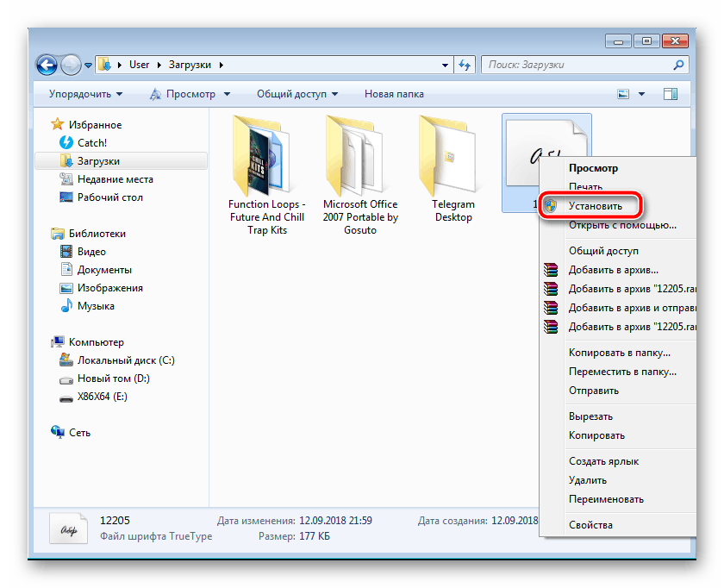This screenshot has height=588, width=724.
Task: Click the Back navigation arrow button
Action: (47, 65)
